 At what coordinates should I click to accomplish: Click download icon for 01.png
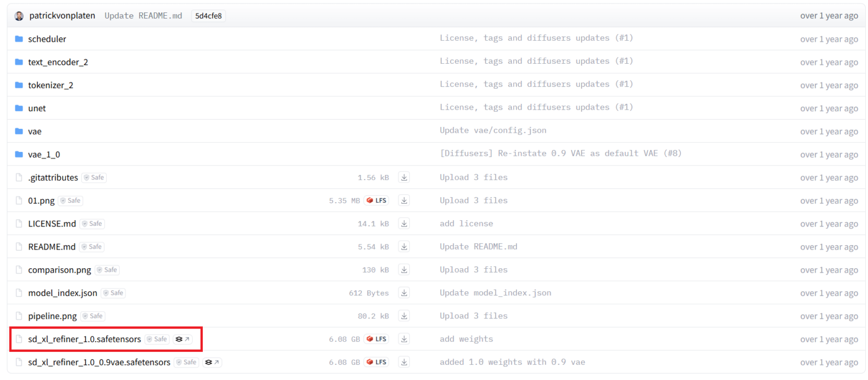[403, 200]
